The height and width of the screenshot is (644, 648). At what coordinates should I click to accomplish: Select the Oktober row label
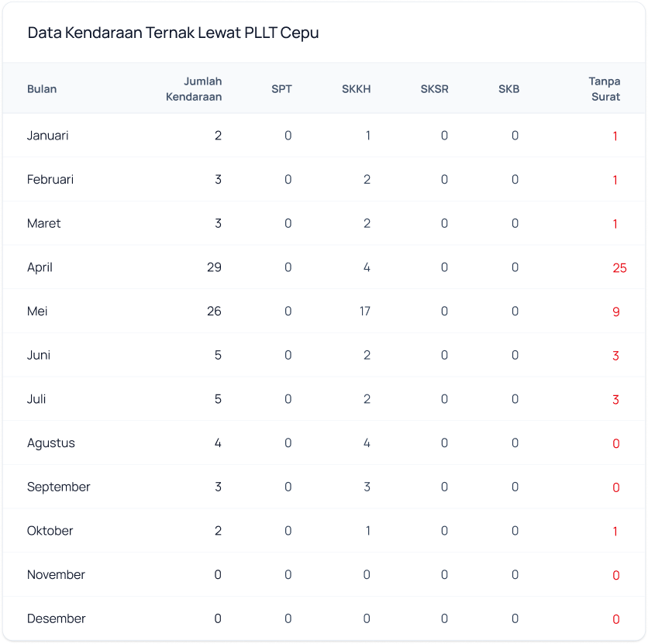point(50,531)
